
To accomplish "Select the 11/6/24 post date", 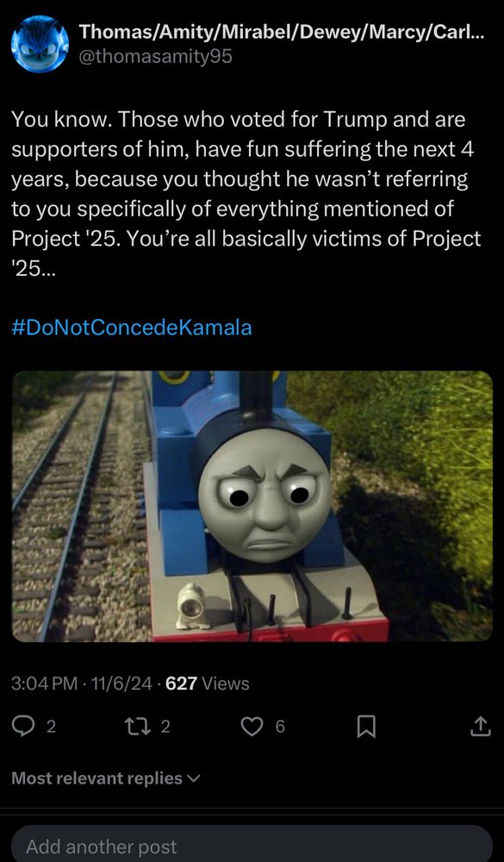I will click(121, 684).
